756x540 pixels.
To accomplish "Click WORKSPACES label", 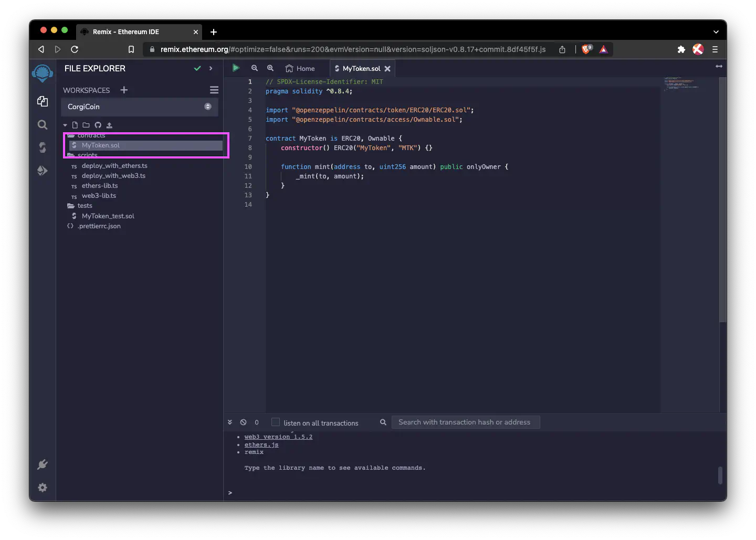I will (87, 90).
